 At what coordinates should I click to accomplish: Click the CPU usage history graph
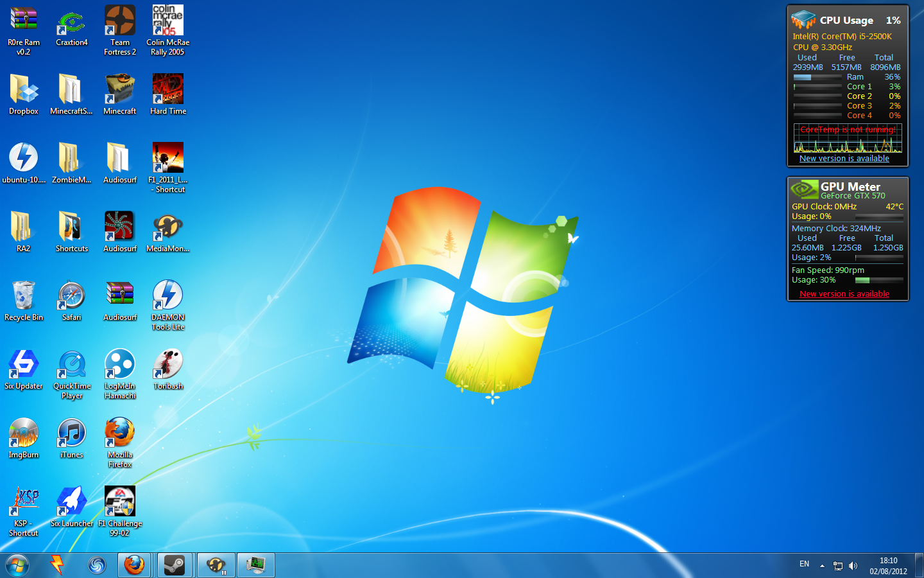[848, 139]
